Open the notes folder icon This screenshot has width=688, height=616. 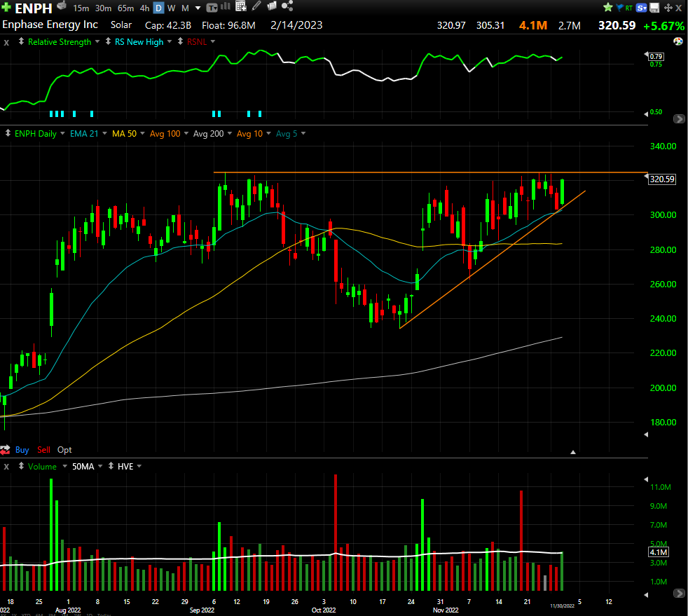(x=272, y=6)
